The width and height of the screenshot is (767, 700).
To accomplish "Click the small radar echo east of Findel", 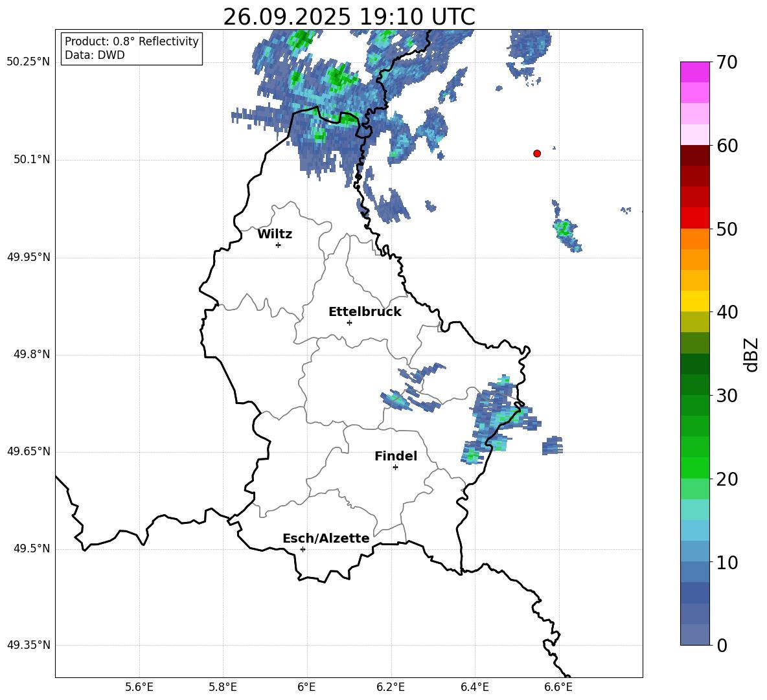I will point(553,446).
